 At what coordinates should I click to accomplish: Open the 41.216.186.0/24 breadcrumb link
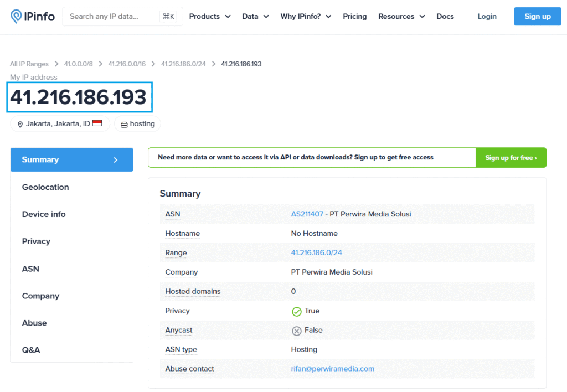(183, 64)
